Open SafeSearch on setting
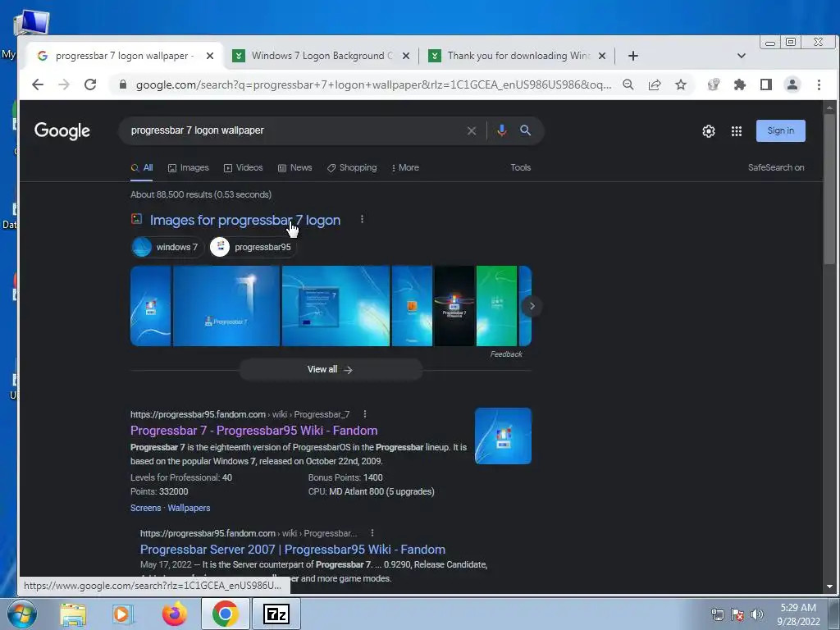 [776, 167]
